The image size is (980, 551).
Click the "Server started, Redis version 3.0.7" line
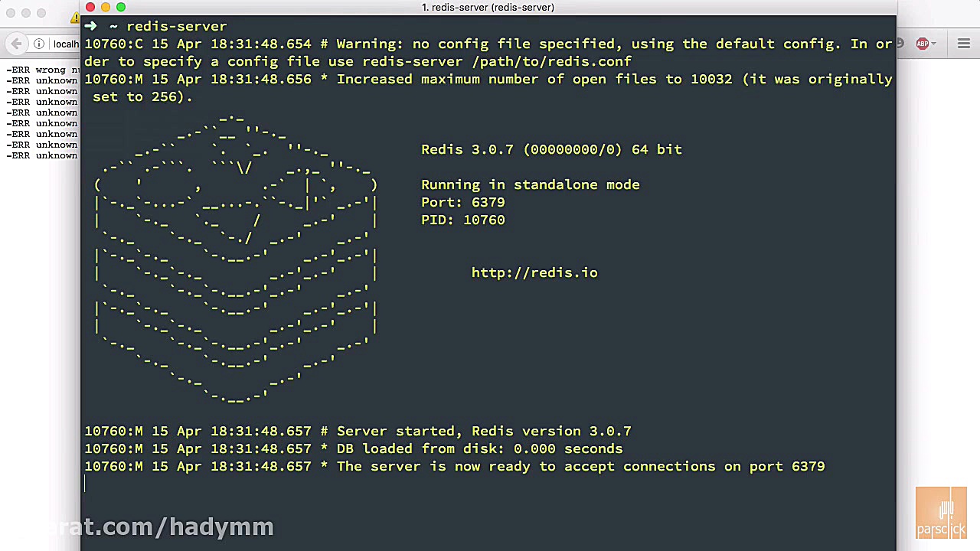(484, 431)
